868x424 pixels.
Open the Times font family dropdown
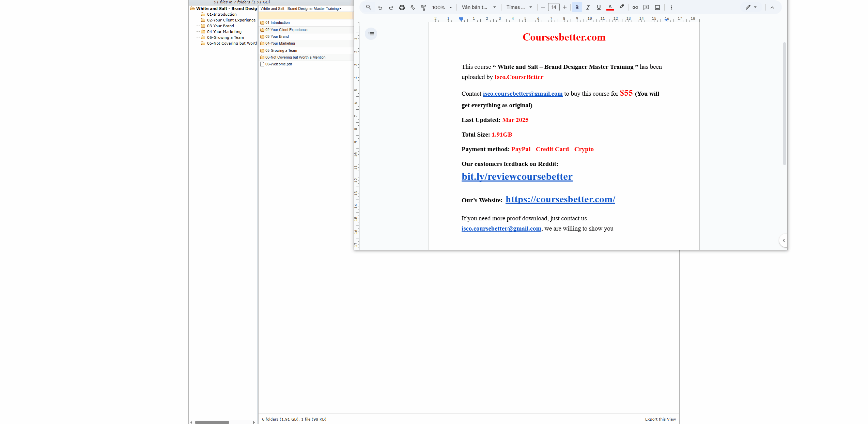(x=519, y=7)
